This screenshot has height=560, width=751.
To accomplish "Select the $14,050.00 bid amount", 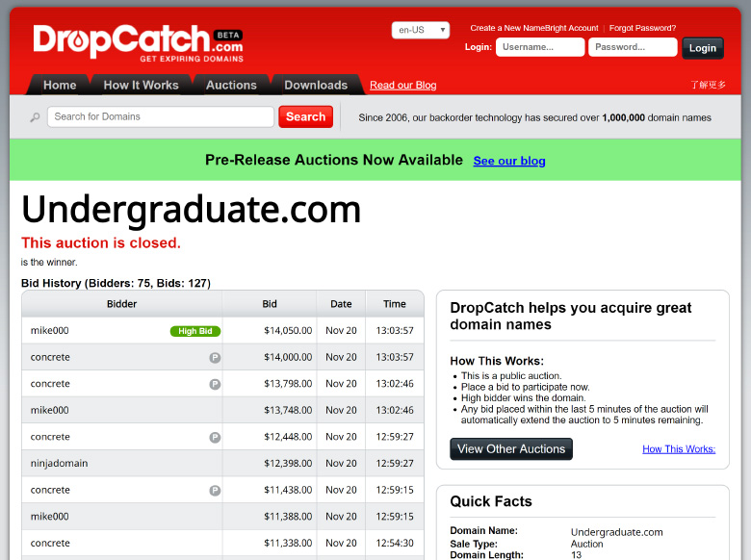I will 288,331.
